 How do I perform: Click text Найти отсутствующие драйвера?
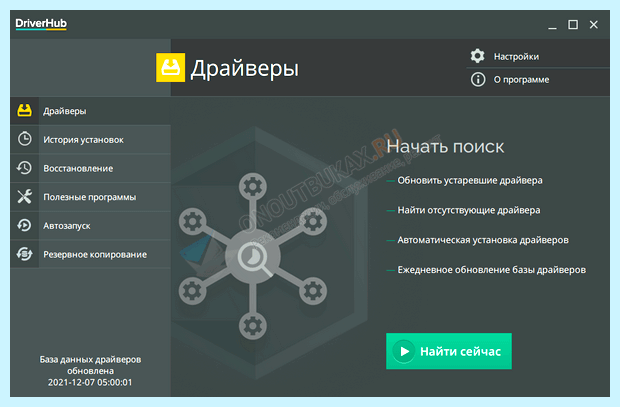click(469, 210)
